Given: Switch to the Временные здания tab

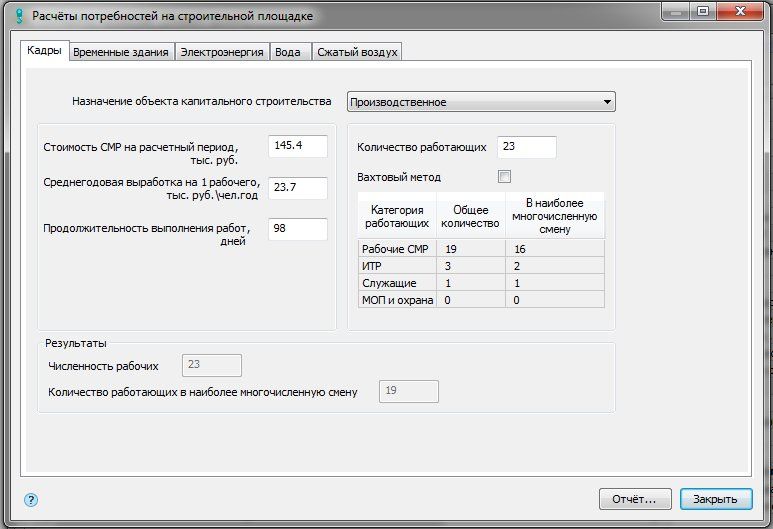Looking at the screenshot, I should pyautogui.click(x=122, y=53).
